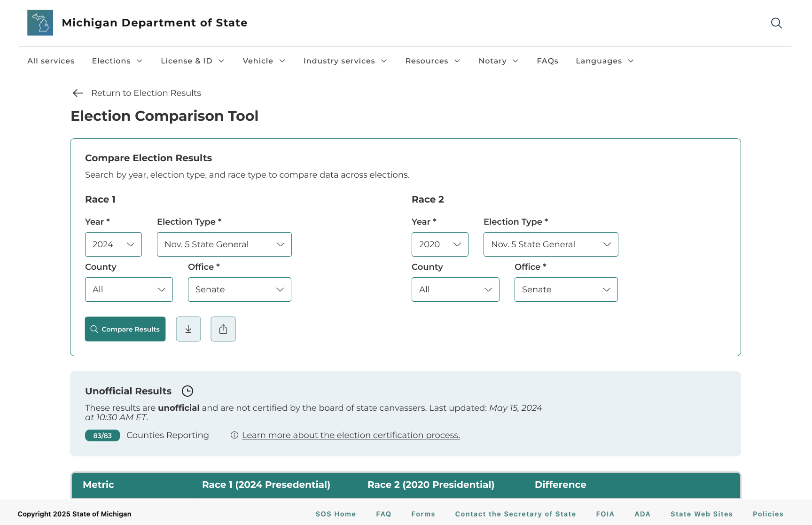The height and width of the screenshot is (525, 812).
Task: Expand the License & ID menu
Action: [x=193, y=61]
